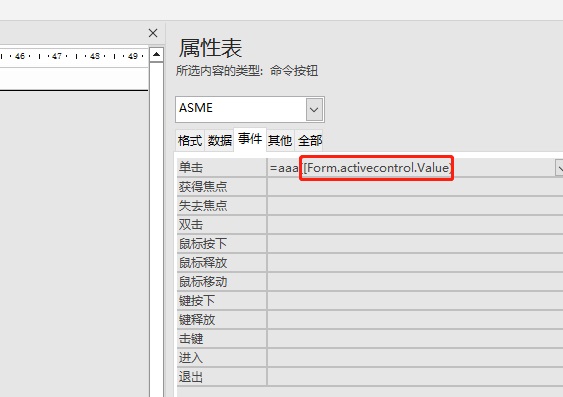Click the 击键 event field
The image size is (563, 397).
(415, 339)
